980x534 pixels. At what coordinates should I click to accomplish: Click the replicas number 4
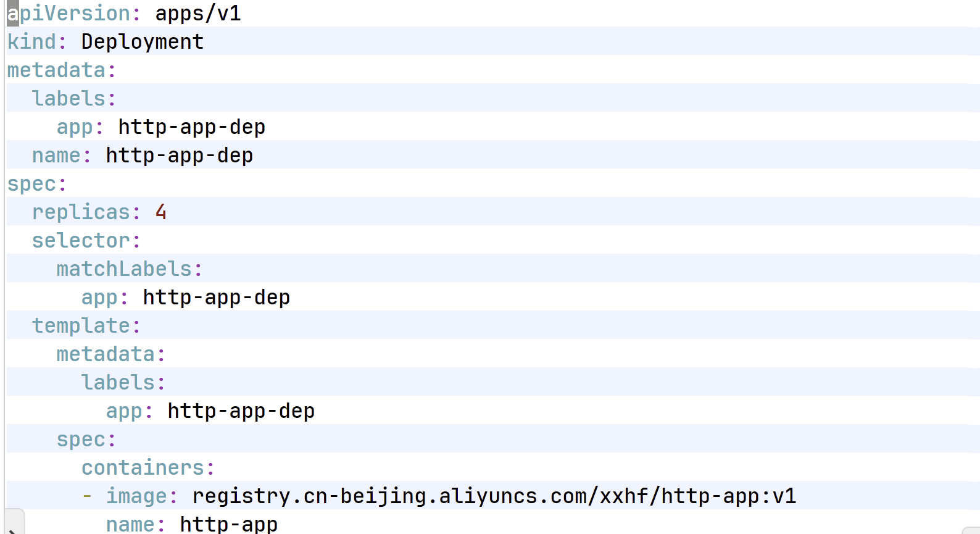(x=161, y=212)
